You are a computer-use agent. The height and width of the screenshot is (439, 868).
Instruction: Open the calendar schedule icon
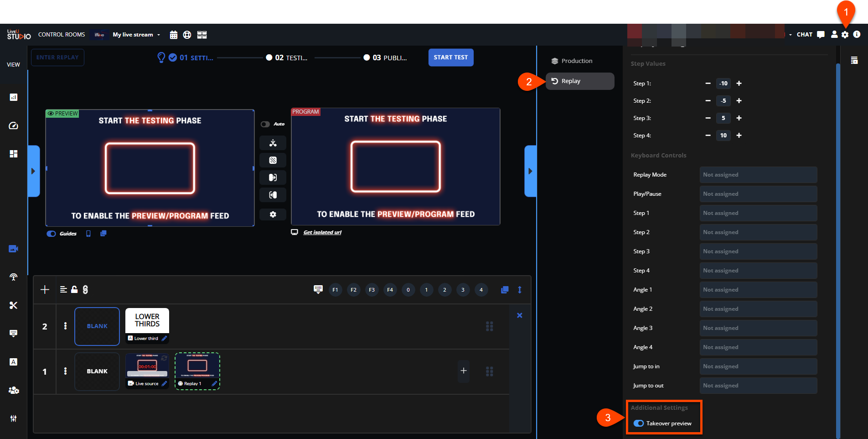[173, 35]
